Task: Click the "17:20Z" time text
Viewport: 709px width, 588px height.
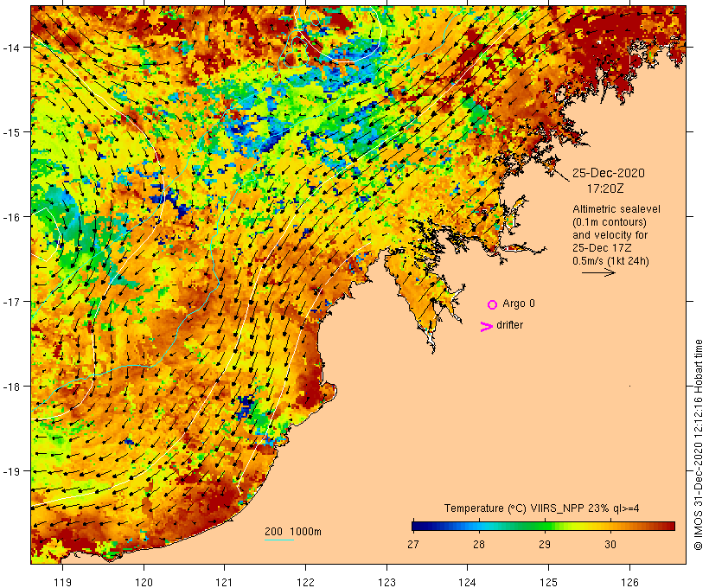Action: [605, 189]
